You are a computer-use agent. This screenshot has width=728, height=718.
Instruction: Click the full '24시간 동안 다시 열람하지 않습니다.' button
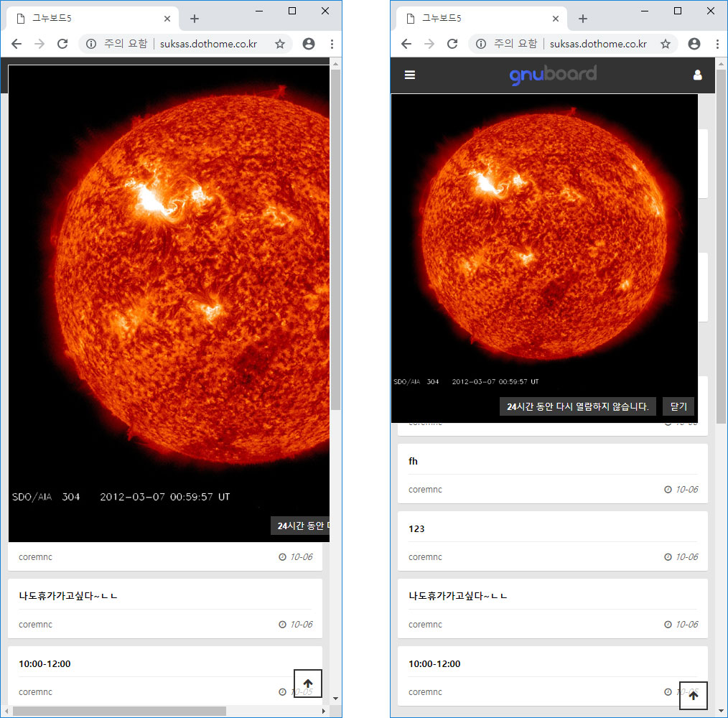(x=577, y=406)
